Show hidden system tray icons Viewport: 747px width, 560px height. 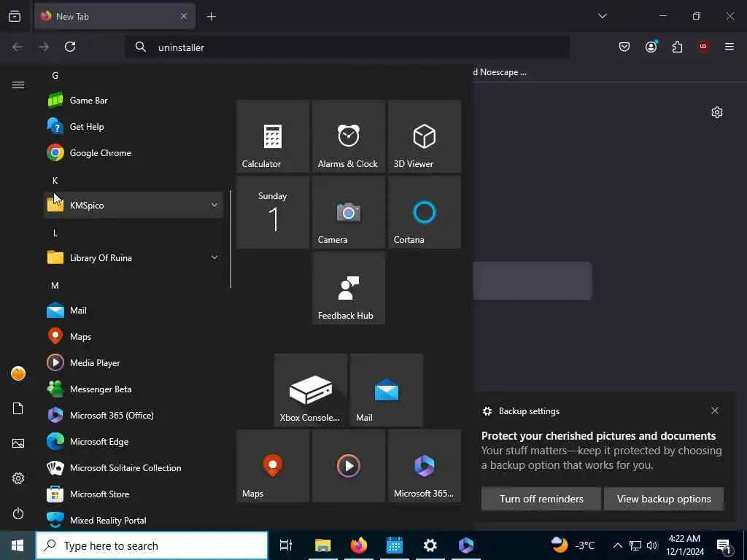click(x=617, y=545)
